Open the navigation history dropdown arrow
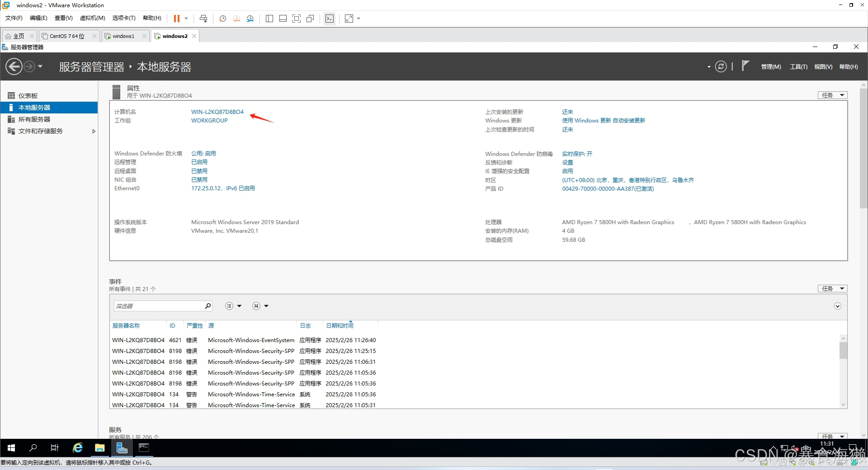The width and height of the screenshot is (868, 470). [40, 67]
